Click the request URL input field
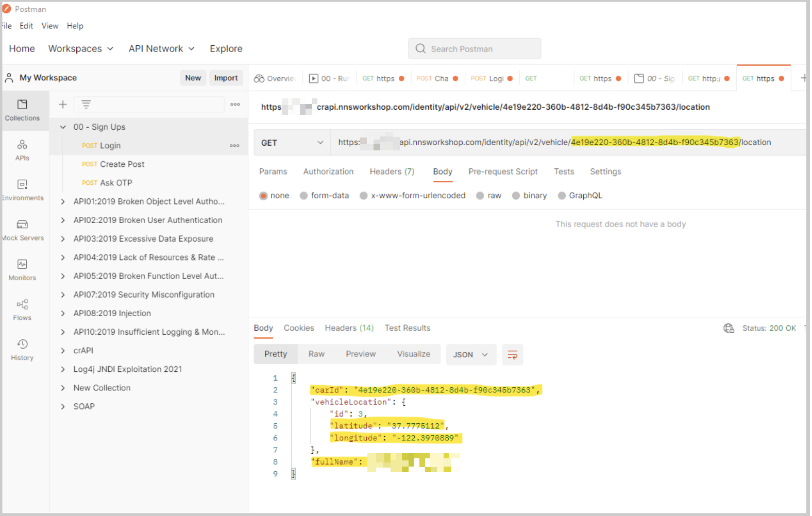The height and width of the screenshot is (516, 812). [569, 143]
